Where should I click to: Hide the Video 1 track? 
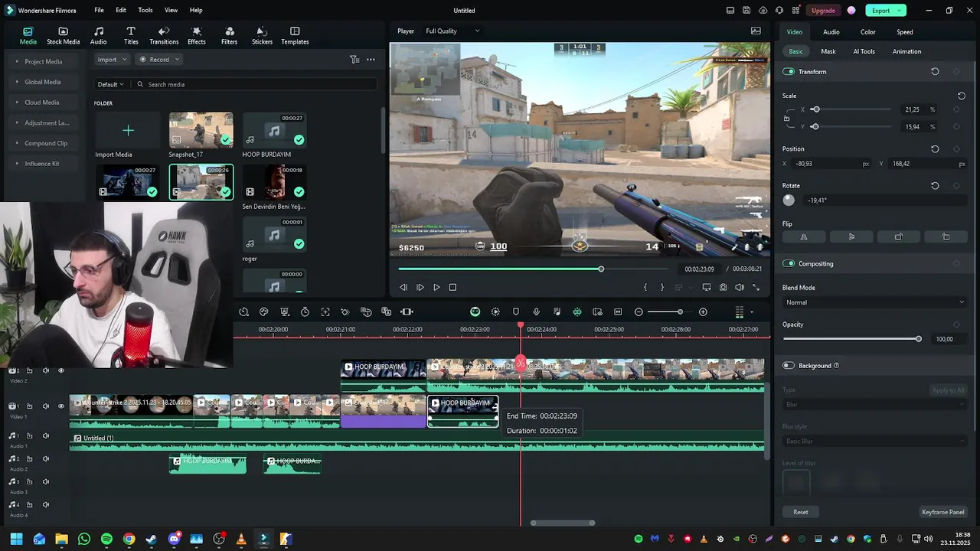(x=61, y=406)
